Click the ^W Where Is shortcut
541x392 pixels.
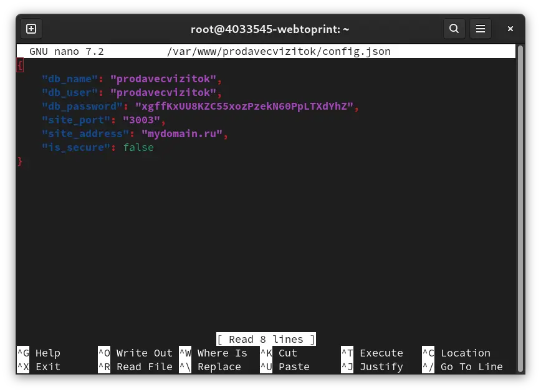[x=213, y=353]
